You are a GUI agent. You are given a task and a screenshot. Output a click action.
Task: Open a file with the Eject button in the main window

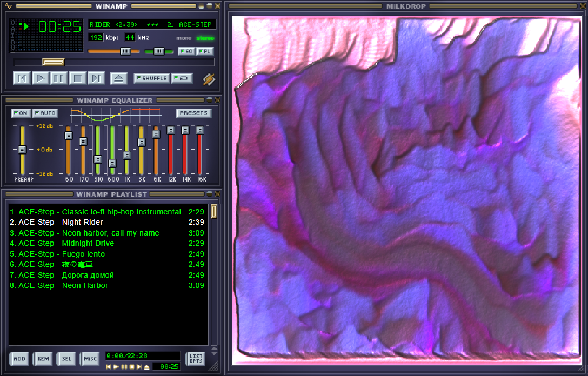[x=119, y=78]
